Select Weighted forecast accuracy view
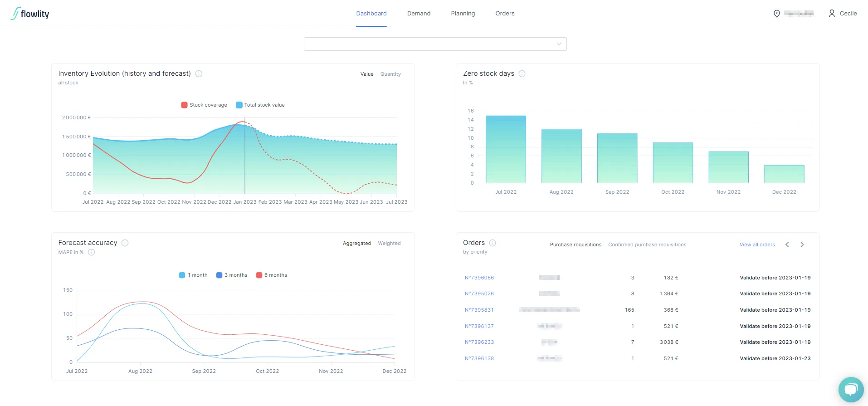The image size is (868, 406). 389,243
